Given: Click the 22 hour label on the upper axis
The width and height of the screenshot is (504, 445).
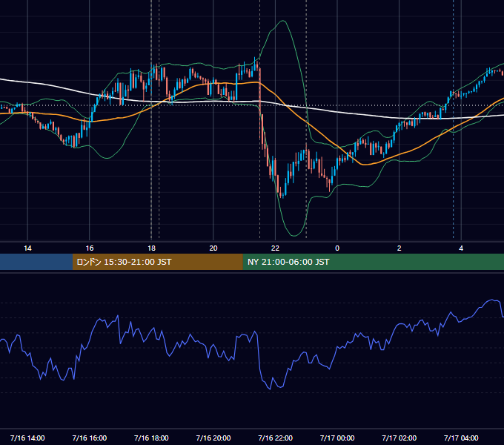Looking at the screenshot, I should (x=275, y=248).
